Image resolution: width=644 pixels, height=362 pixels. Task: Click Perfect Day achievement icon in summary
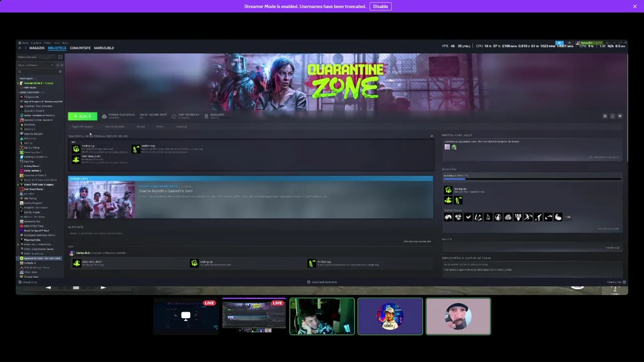[136, 149]
